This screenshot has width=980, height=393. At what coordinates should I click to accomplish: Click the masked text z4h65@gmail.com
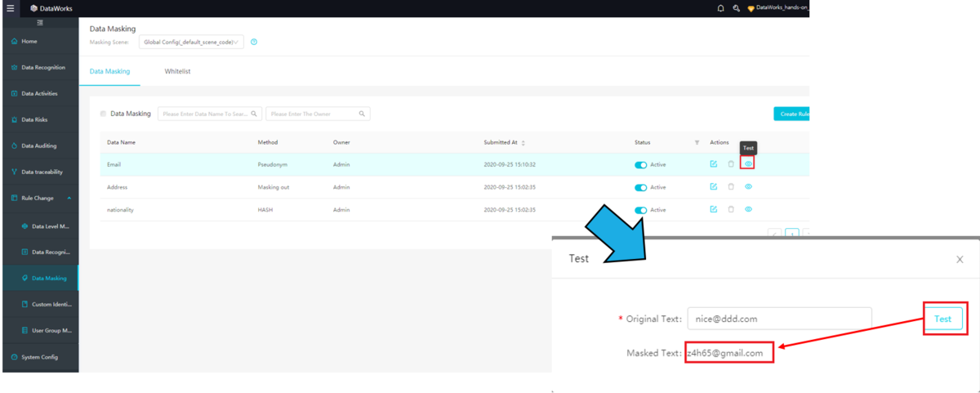pos(726,353)
